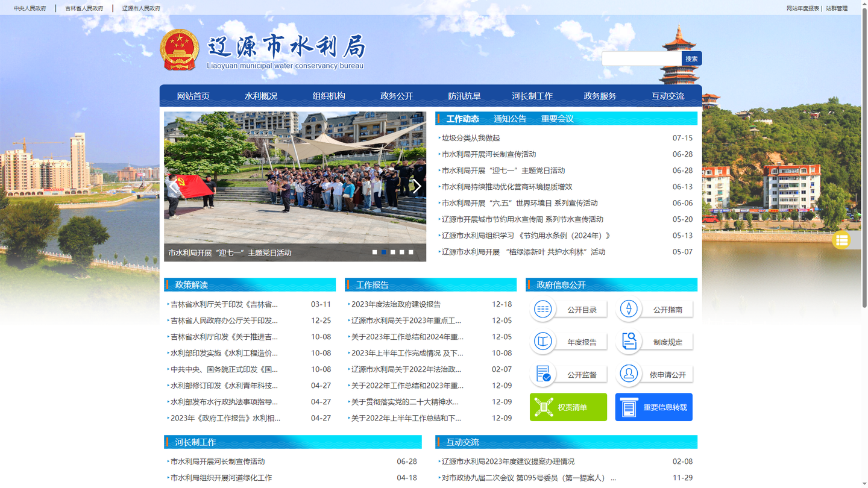868x488 pixels.
Task: Open the 水利概况 nav menu
Action: (261, 96)
